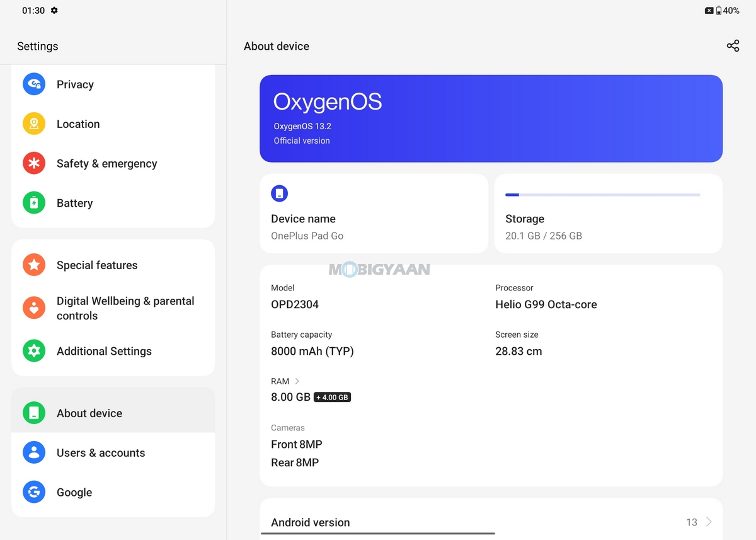Open Android version chevron arrow
The width and height of the screenshot is (756, 540).
709,522
